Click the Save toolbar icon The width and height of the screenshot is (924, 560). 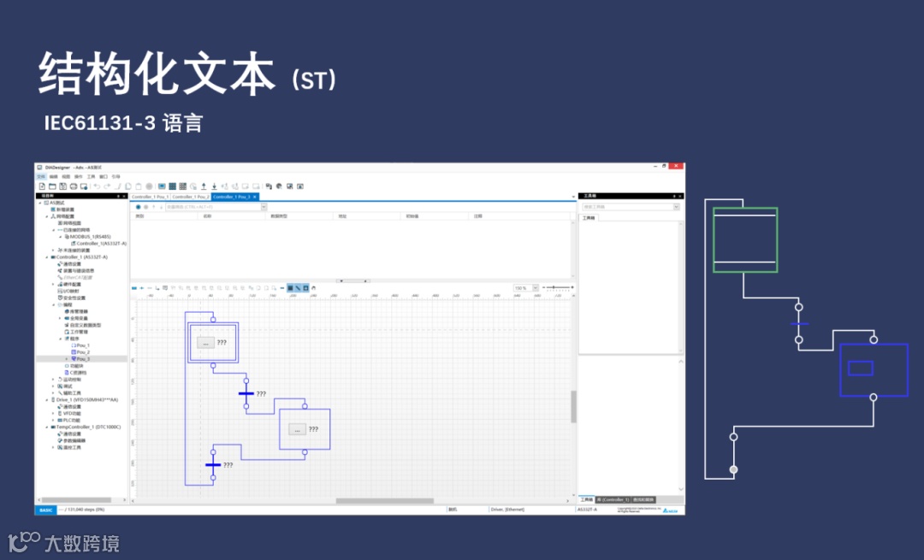[63, 186]
